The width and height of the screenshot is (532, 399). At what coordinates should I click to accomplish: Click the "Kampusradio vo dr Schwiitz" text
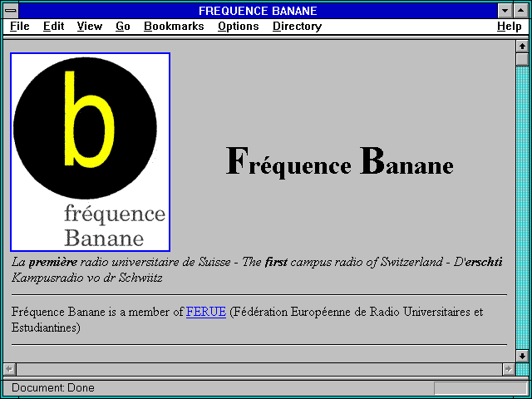pos(87,278)
